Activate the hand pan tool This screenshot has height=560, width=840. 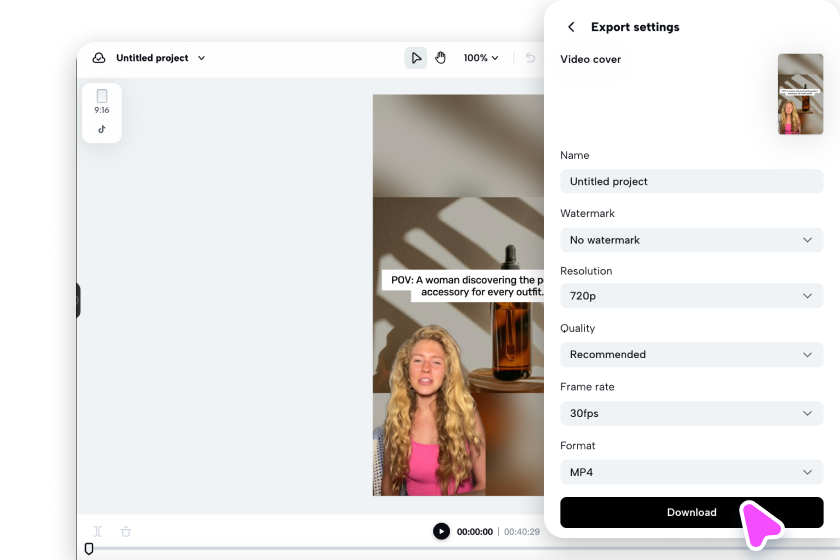click(x=440, y=58)
